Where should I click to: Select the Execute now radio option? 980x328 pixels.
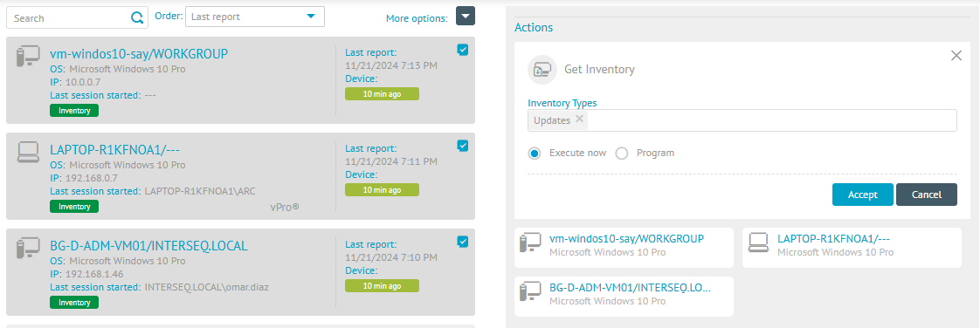[535, 153]
